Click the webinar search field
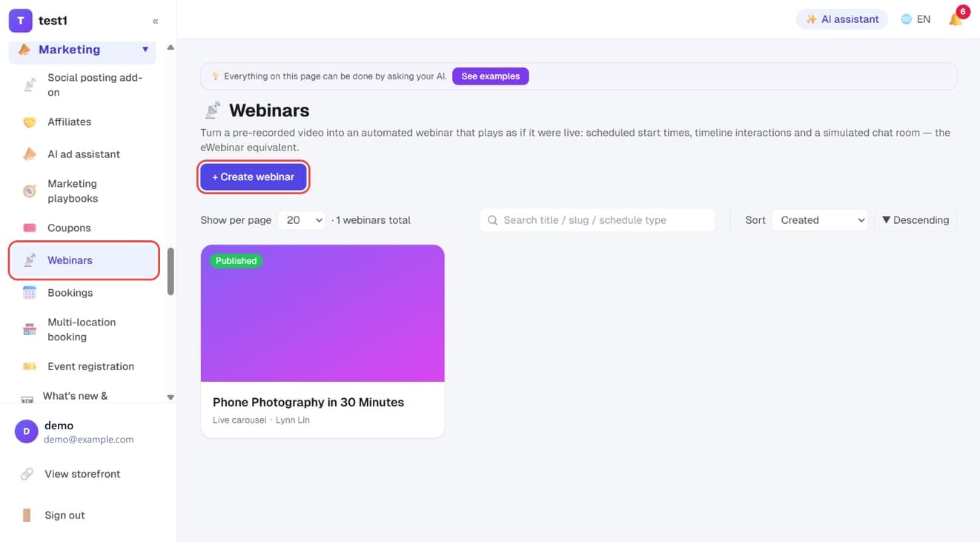Viewport: 980px width, 542px height. click(597, 220)
